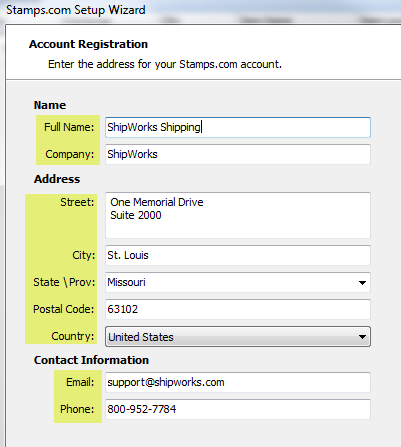Click the Company label

[70, 154]
